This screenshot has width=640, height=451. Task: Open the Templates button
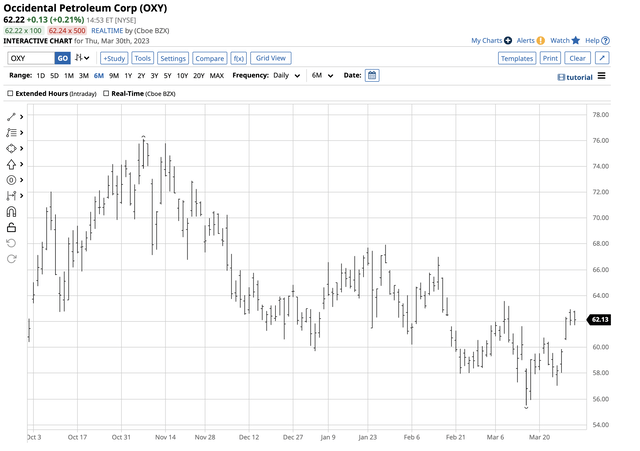[x=517, y=58]
